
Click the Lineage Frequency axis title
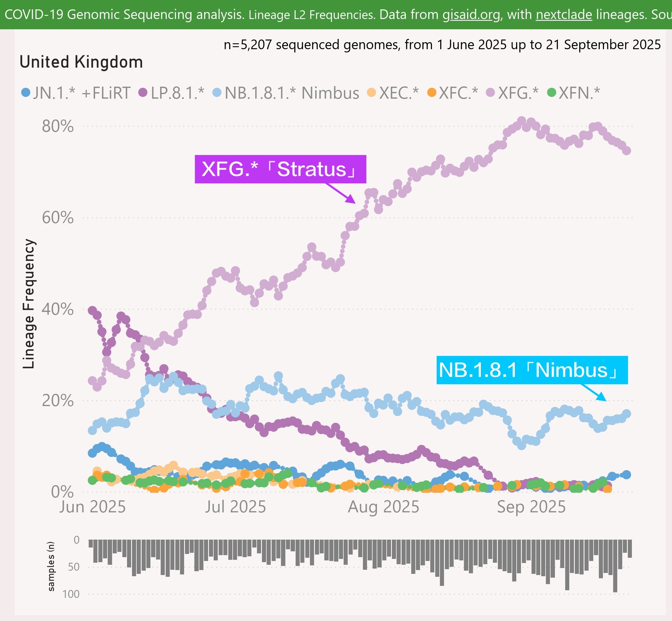click(29, 304)
